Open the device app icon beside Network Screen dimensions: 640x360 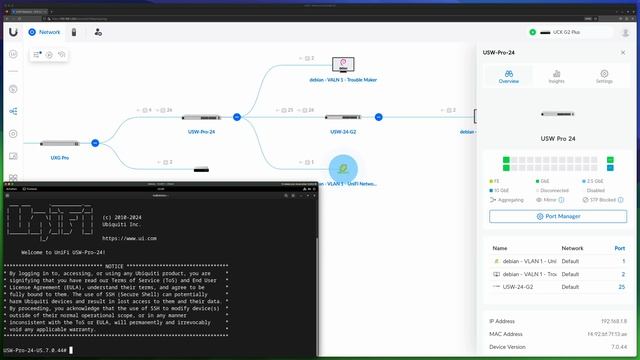pyautogui.click(x=74, y=32)
